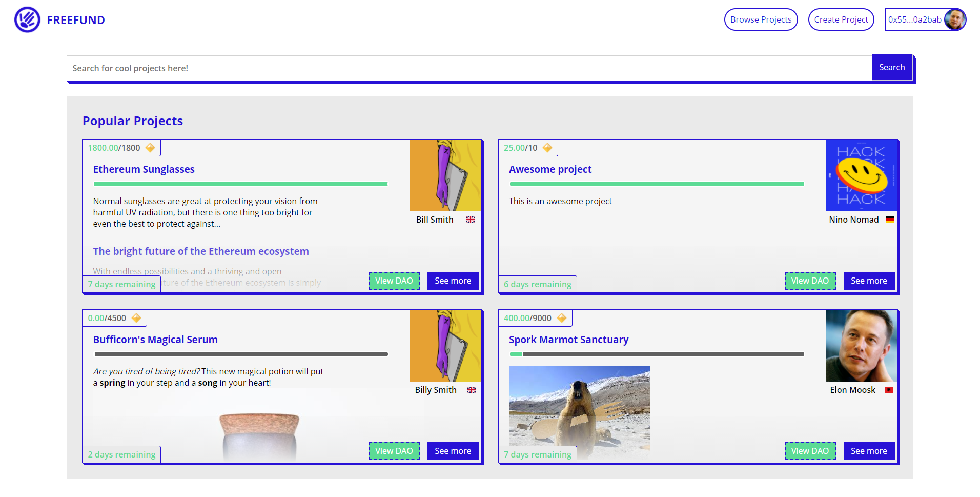Click the 1800.00/1800 funding amount
This screenshot has width=980, height=497.
click(114, 148)
